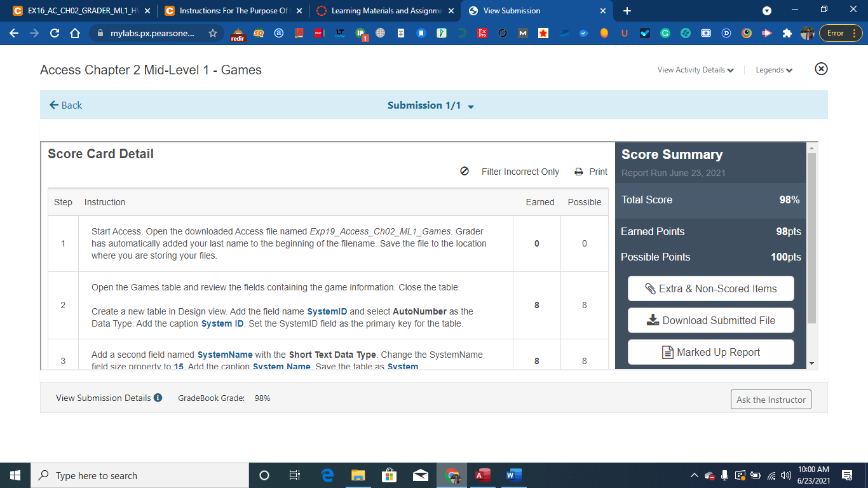This screenshot has width=868, height=488.
Task: Open the Extensions puzzle menu
Action: click(787, 33)
